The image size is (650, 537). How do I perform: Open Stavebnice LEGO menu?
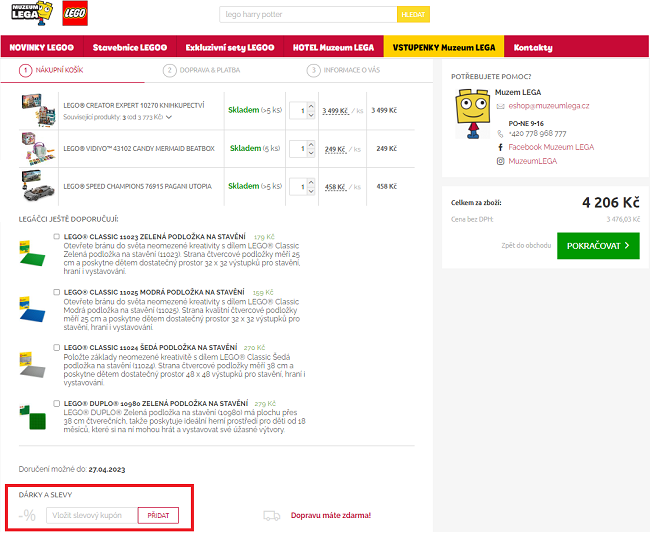coord(130,47)
